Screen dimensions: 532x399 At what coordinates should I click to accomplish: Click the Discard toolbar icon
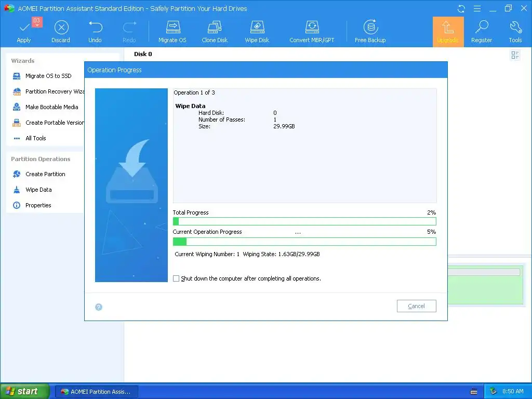pyautogui.click(x=61, y=31)
